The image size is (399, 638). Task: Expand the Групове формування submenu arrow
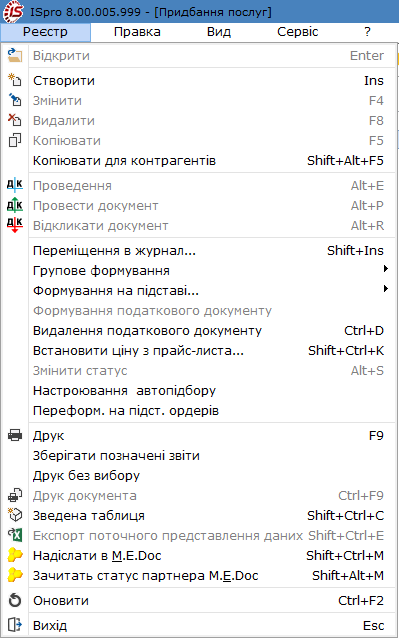click(386, 269)
